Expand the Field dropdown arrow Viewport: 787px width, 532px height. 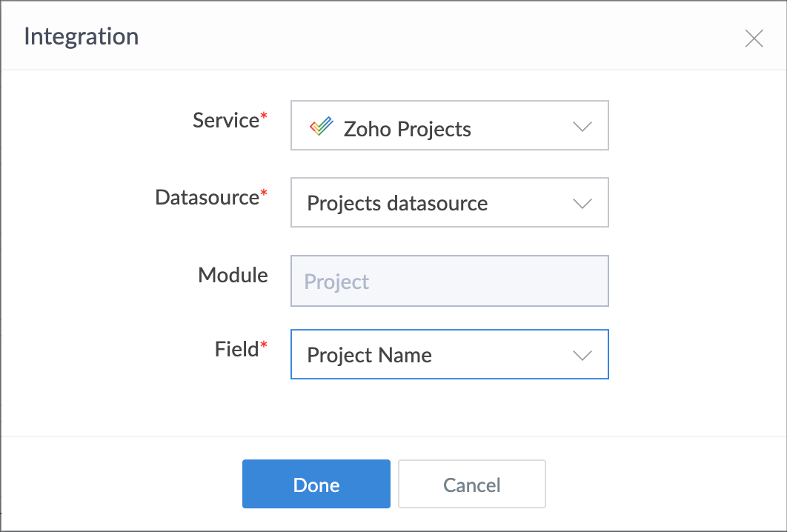582,356
